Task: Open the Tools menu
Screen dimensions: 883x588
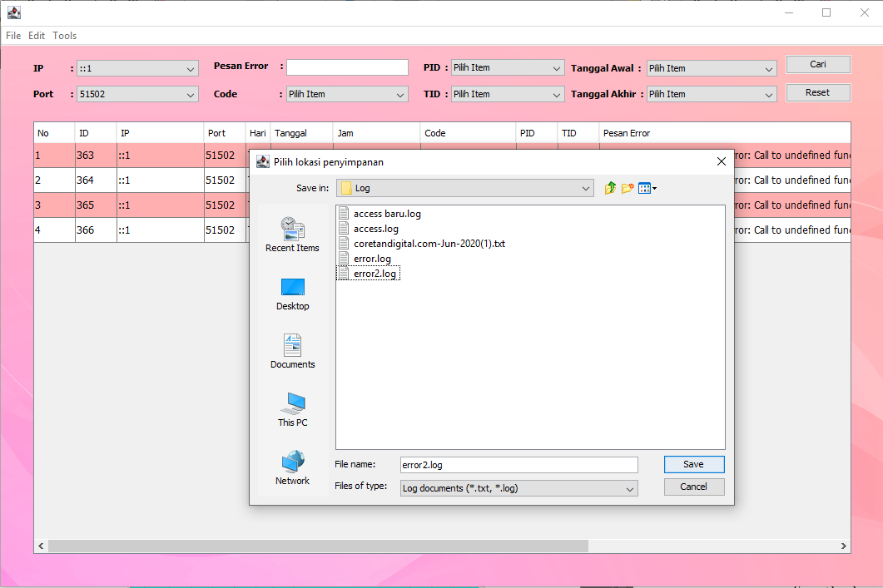Action: (x=64, y=36)
